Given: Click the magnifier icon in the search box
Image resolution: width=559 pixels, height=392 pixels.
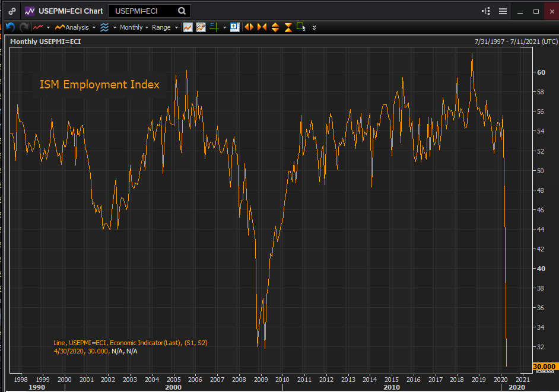Looking at the screenshot, I should coord(182,11).
